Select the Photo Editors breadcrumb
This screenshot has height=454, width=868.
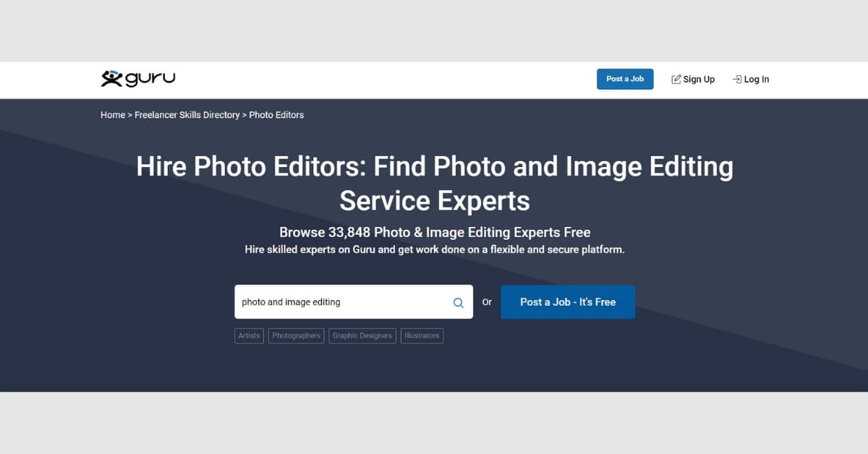coord(276,115)
